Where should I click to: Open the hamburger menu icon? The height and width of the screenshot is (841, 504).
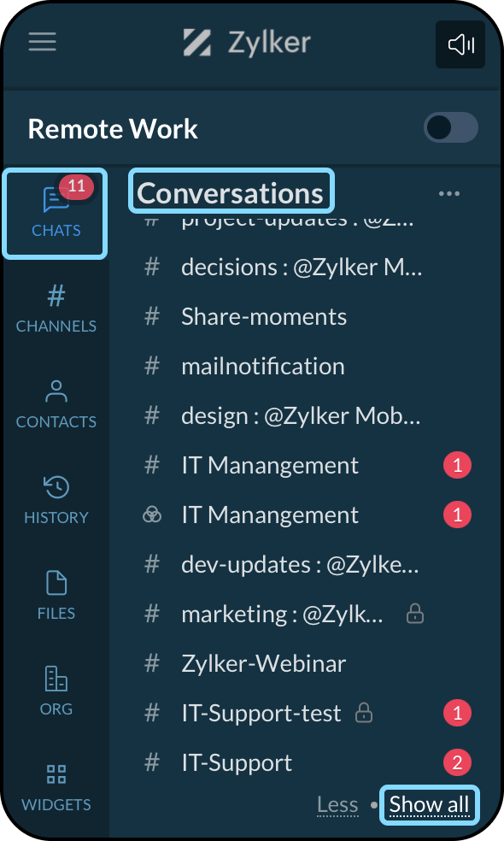[43, 42]
